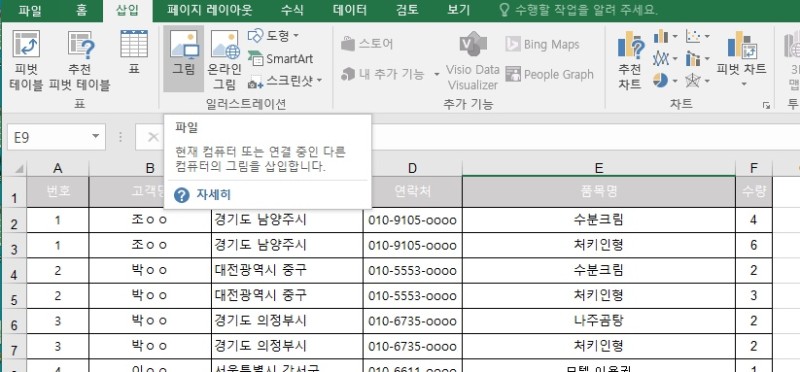Viewport: 800px width, 372px height.
Task: Select row 5 header
Action: (x=14, y=297)
